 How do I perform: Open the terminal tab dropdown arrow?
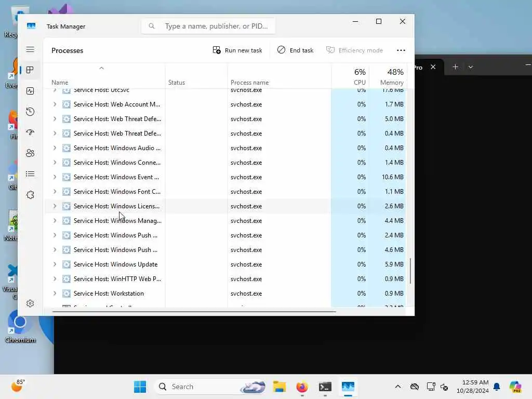point(471,67)
